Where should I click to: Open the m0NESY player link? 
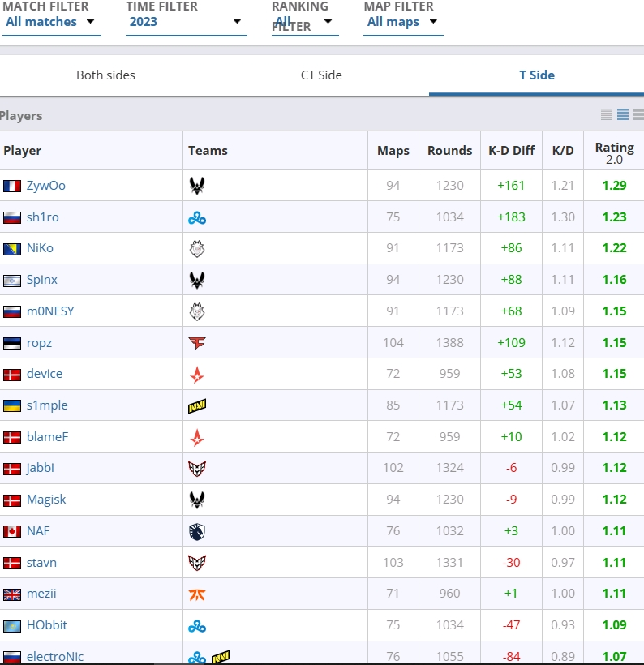coord(50,311)
